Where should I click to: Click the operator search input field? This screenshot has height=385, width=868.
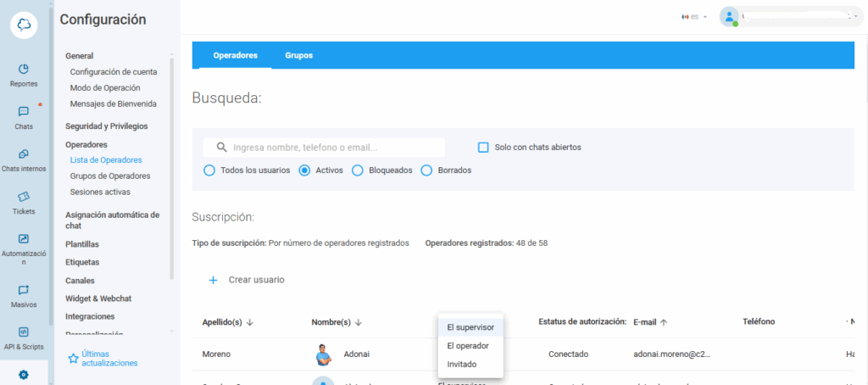click(x=324, y=148)
